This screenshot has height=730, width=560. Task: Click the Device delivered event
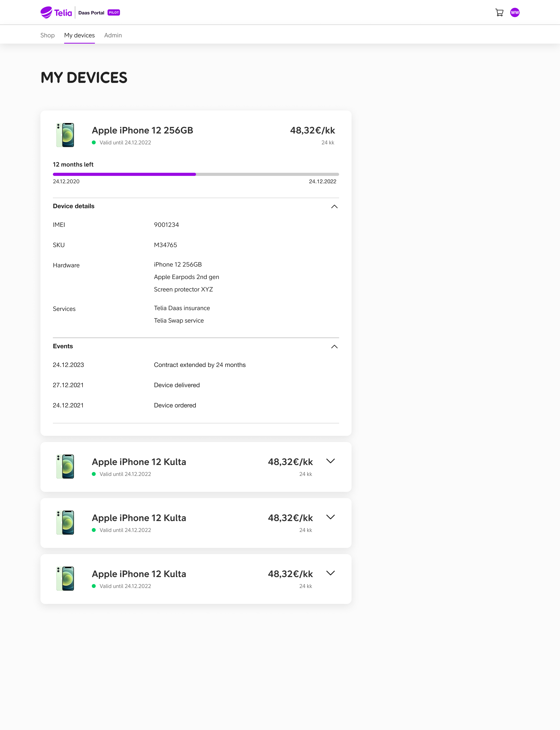click(177, 385)
